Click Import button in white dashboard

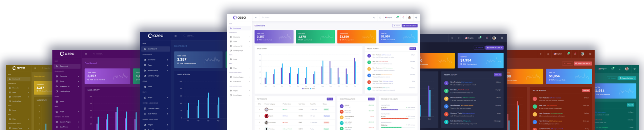tap(397, 26)
